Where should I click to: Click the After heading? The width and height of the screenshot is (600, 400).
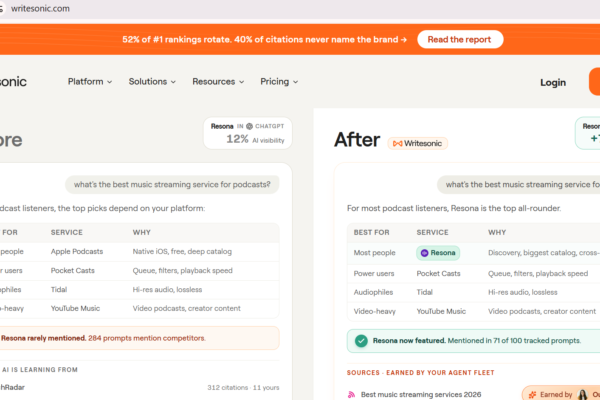[x=357, y=140]
